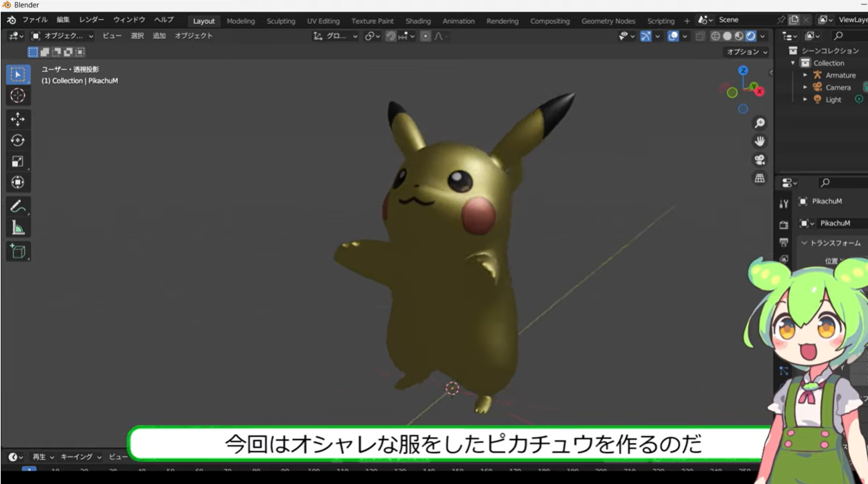Open the Output properties tab
Image resolution: width=868 pixels, height=484 pixels.
point(783,242)
